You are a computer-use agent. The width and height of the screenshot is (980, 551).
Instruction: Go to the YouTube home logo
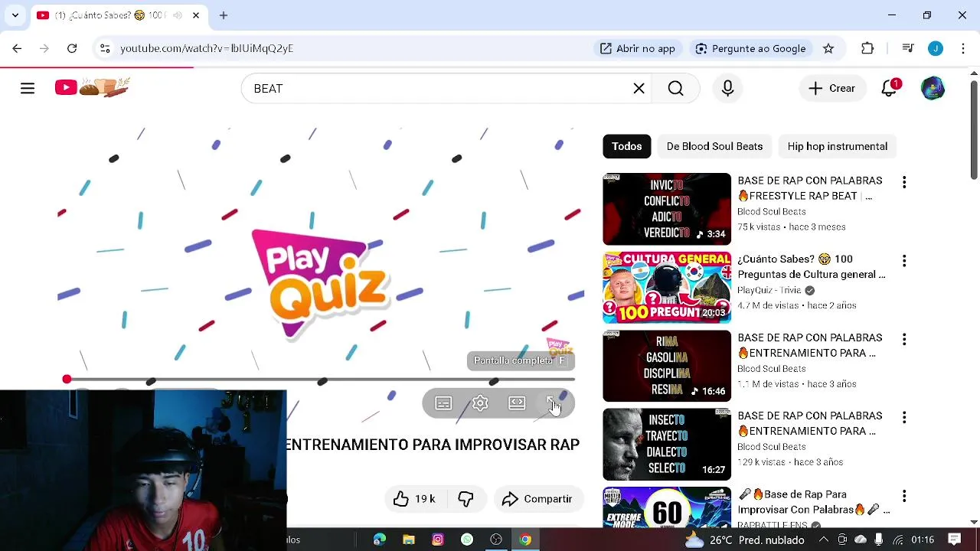[93, 87]
